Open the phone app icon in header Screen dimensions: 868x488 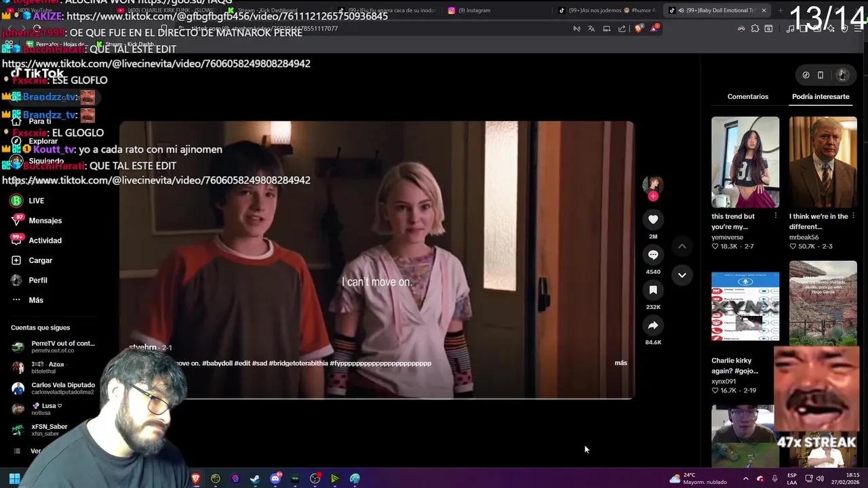[821, 75]
